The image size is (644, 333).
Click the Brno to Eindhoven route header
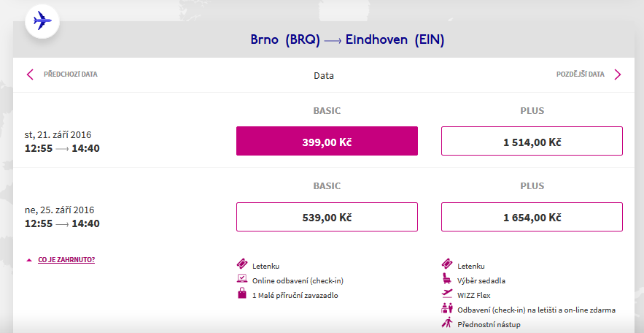click(x=347, y=40)
